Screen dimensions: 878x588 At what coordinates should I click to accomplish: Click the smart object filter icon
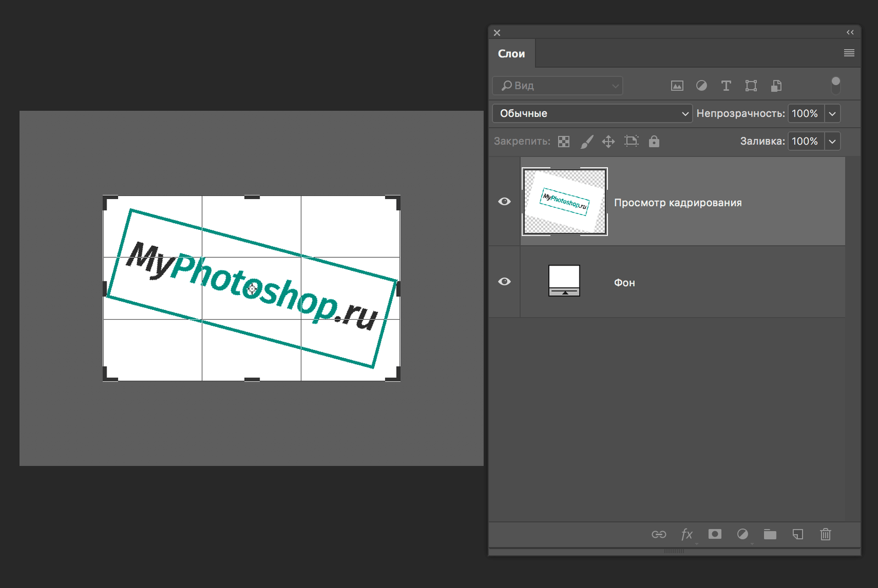click(x=776, y=86)
